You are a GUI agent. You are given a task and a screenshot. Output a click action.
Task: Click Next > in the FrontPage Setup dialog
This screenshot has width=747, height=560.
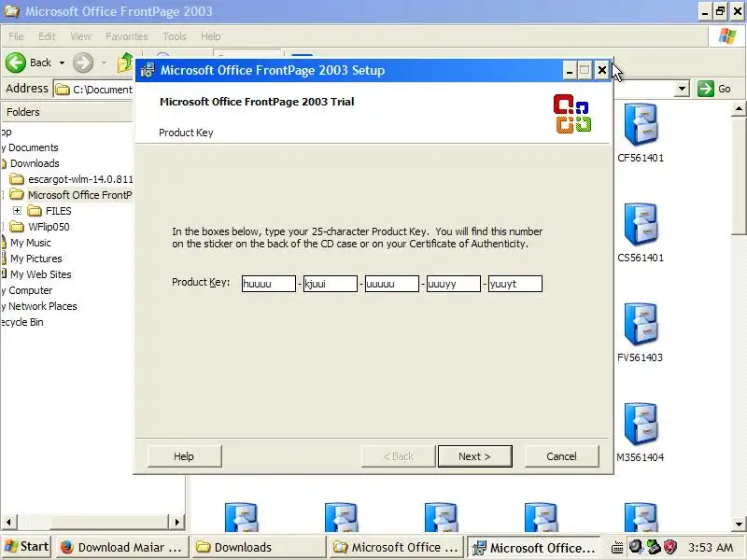pyautogui.click(x=475, y=456)
